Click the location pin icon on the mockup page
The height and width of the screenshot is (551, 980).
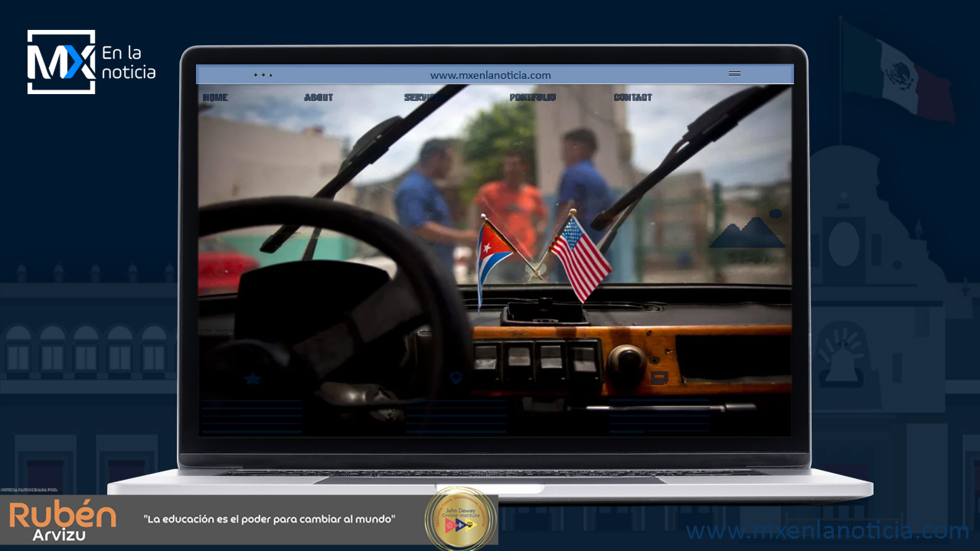[x=456, y=378]
